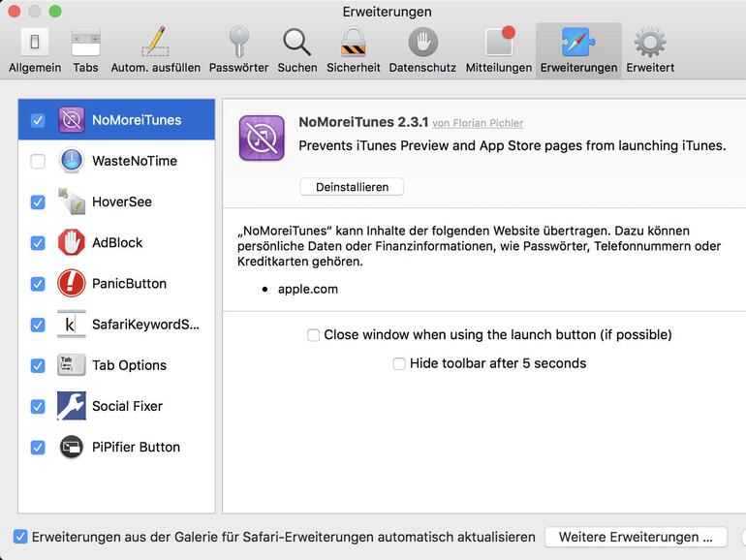Disable the Tab Options extension checkbox
The height and width of the screenshot is (560, 746).
click(38, 365)
